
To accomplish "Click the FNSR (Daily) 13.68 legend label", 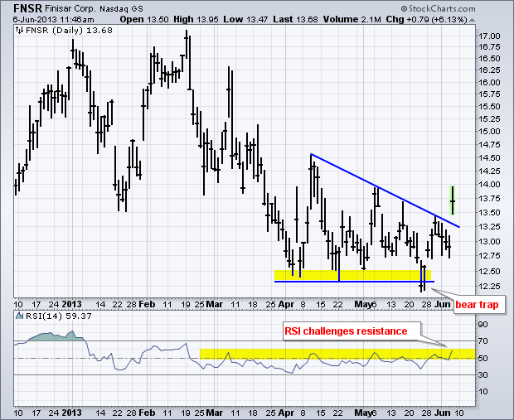I will point(69,31).
